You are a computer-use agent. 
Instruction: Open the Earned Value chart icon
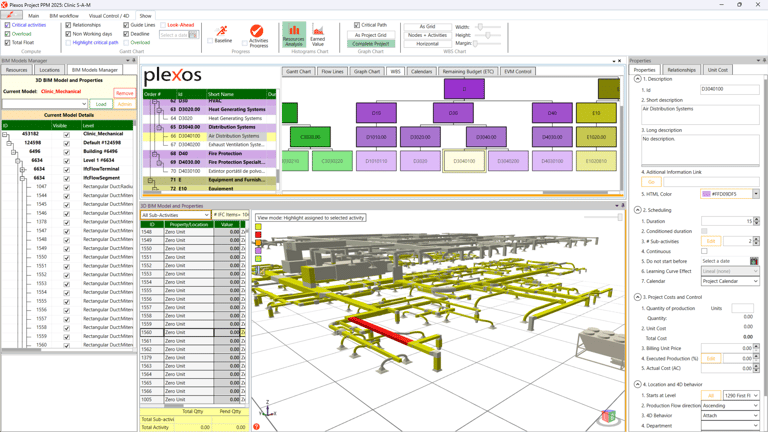click(317, 34)
